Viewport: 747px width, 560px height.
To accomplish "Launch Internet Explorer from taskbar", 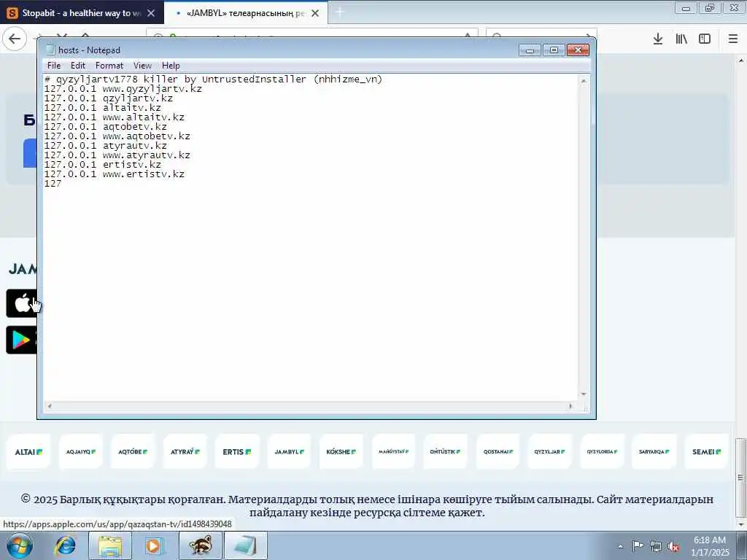I will coord(65,545).
